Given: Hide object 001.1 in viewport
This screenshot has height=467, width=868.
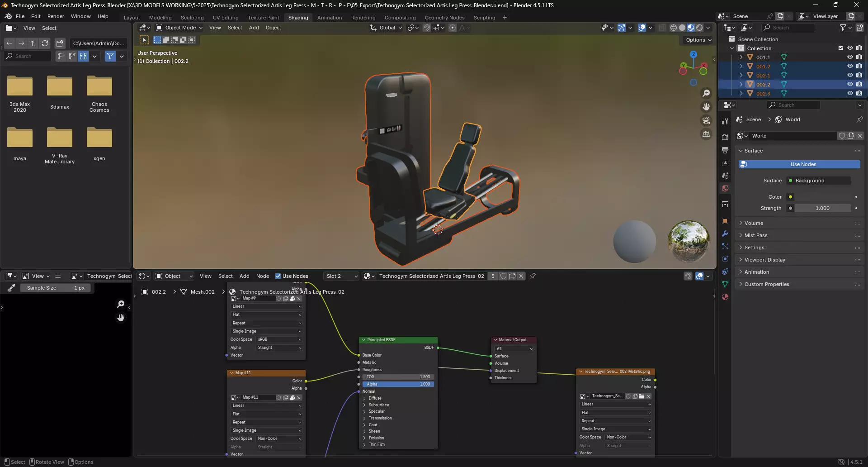Looking at the screenshot, I should click(850, 57).
